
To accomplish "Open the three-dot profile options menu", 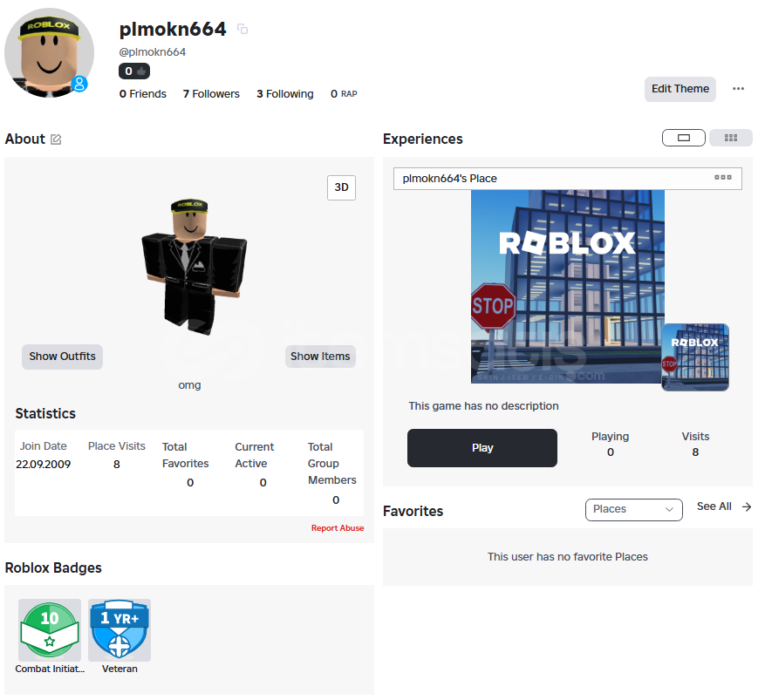I will point(738,89).
